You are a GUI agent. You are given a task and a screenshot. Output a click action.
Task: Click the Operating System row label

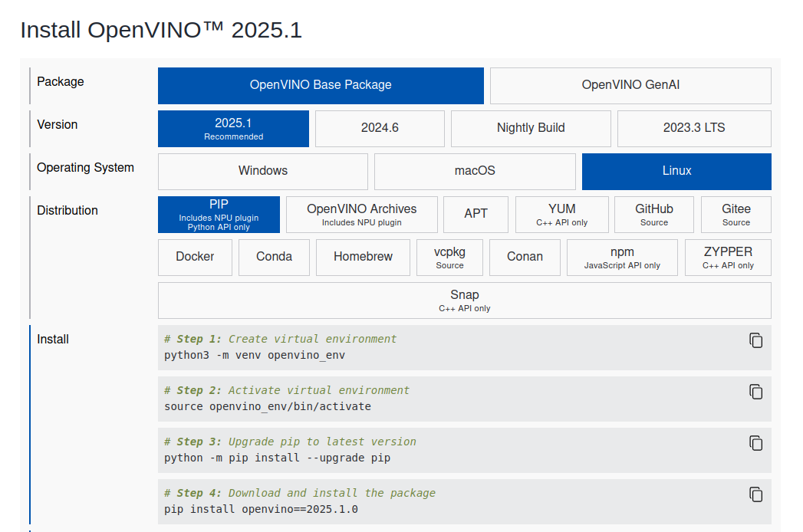86,168
